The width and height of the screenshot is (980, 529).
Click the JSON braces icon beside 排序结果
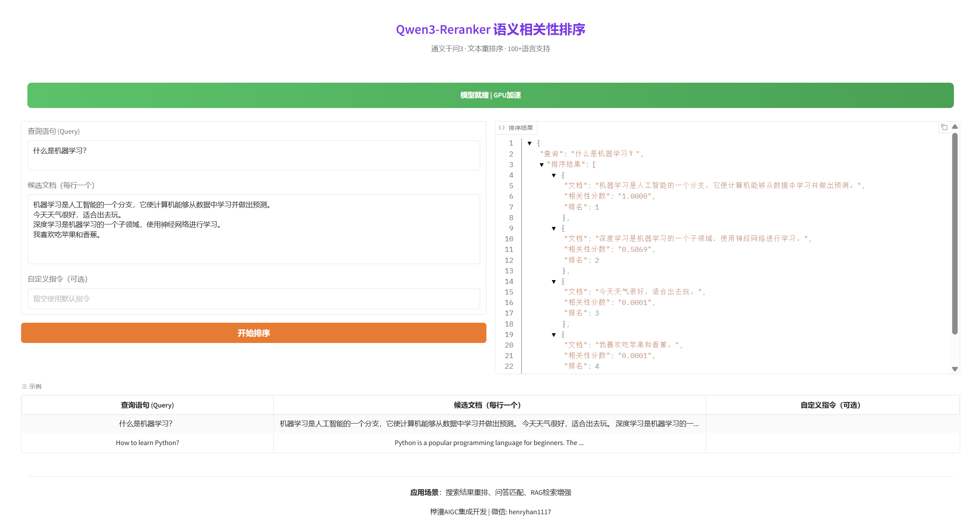pyautogui.click(x=502, y=128)
